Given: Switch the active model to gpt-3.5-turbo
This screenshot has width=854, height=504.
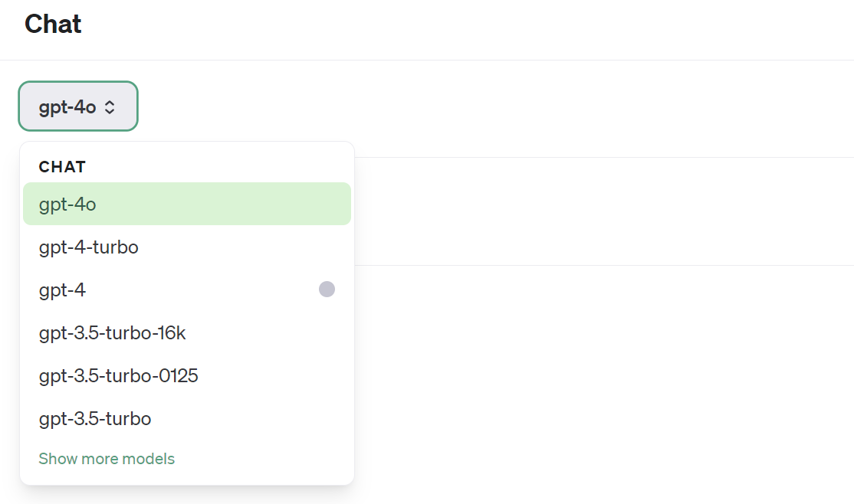Looking at the screenshot, I should click(94, 418).
